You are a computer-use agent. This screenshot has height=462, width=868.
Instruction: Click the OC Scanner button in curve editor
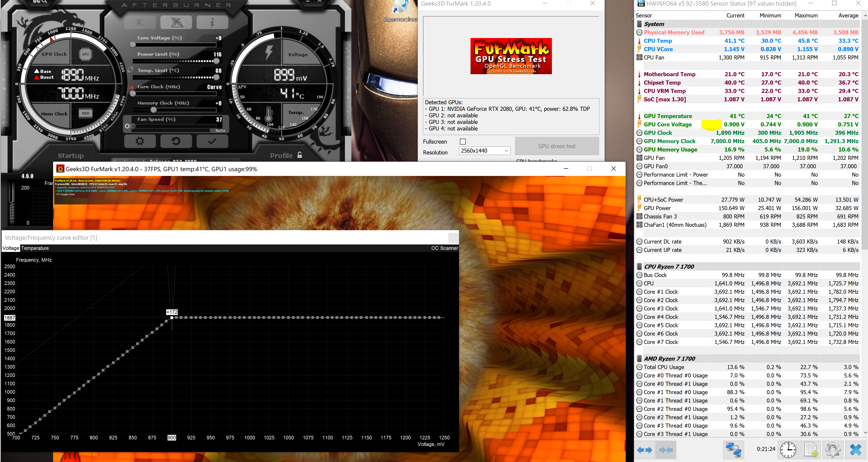click(x=445, y=248)
